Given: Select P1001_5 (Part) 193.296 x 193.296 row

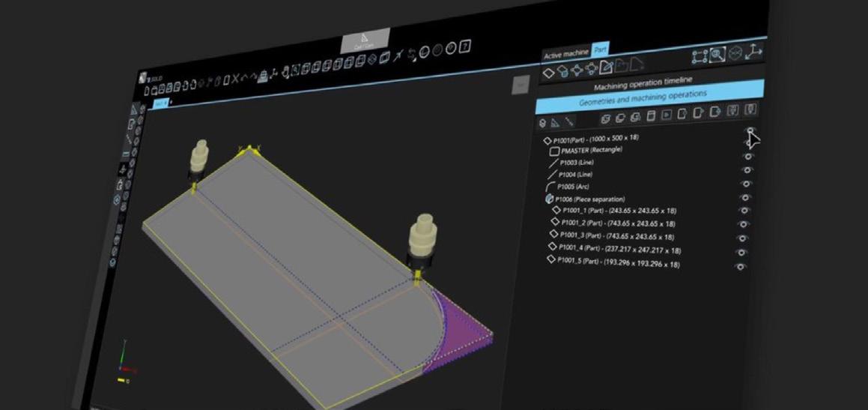Looking at the screenshot, I should coord(613,262).
